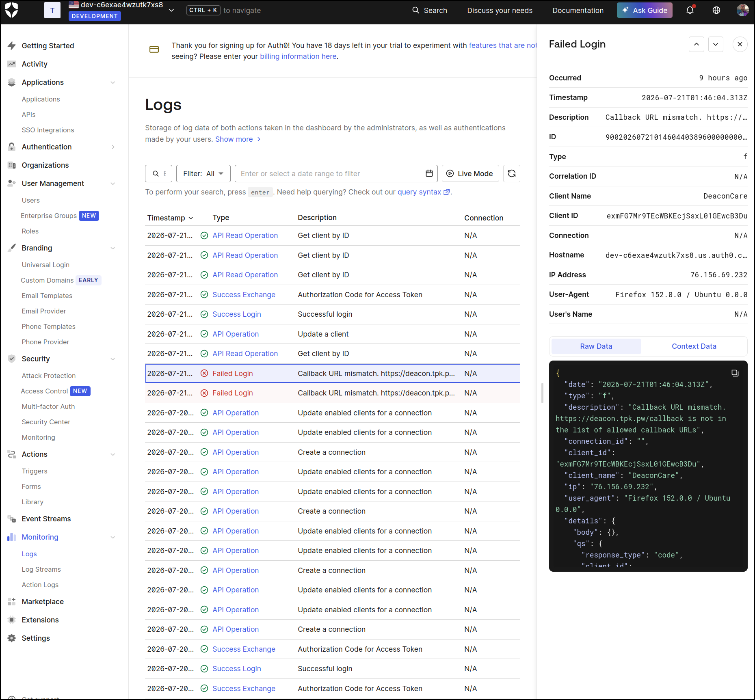755x700 pixels.
Task: Click Show more under Logs description
Action: pos(238,139)
